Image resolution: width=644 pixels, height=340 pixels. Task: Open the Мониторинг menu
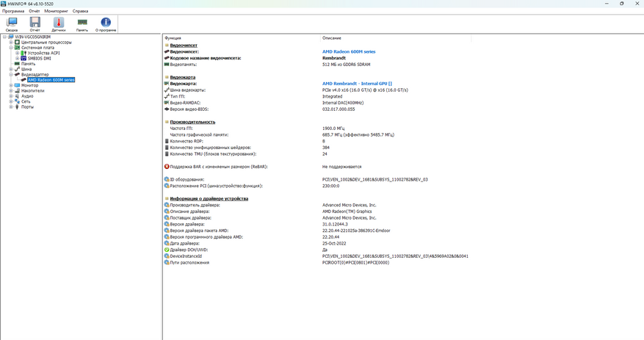click(x=57, y=11)
